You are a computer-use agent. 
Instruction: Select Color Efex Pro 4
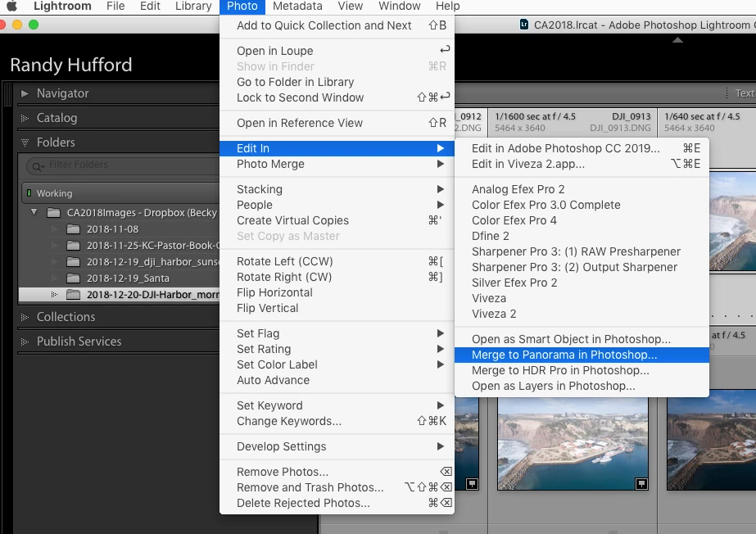pos(582,220)
